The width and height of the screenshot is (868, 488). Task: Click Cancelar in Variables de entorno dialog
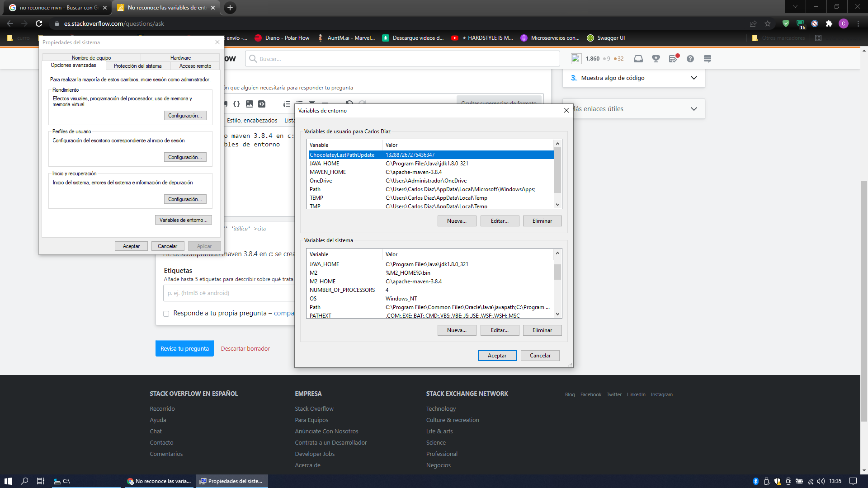point(540,356)
